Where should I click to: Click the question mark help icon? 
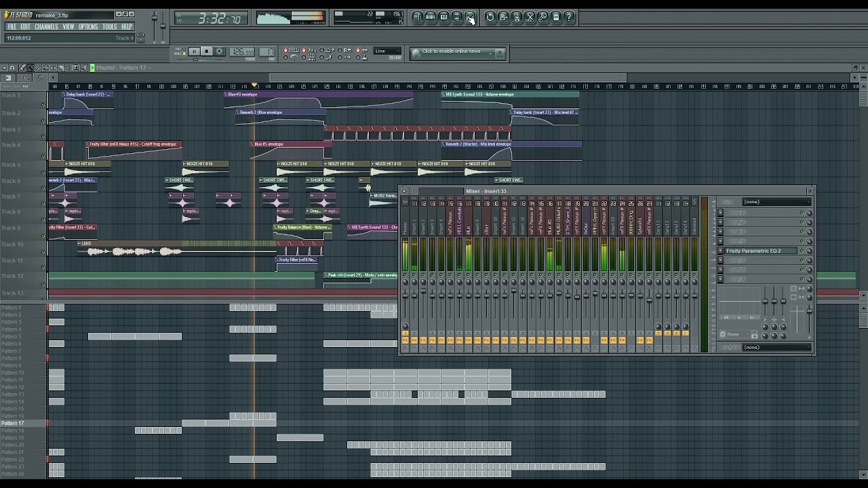coord(570,17)
